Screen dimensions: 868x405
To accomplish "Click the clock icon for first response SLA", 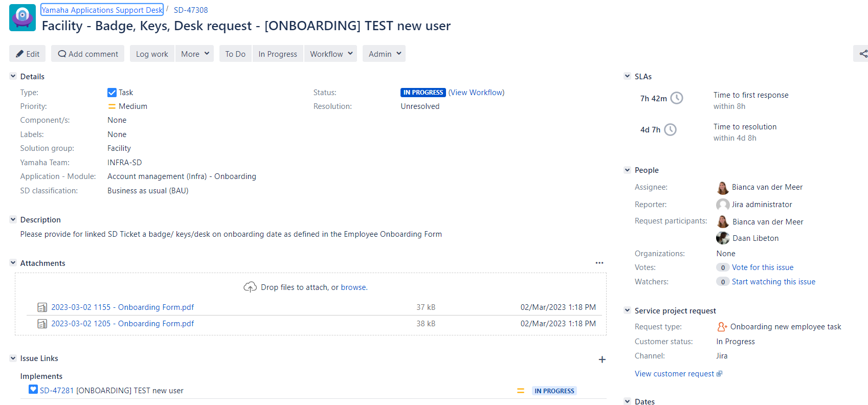I will (677, 98).
